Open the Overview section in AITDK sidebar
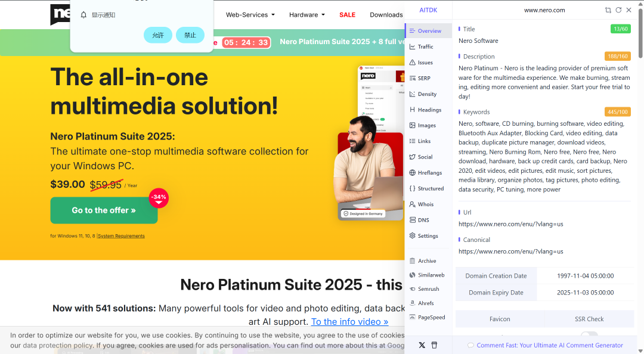644x354 pixels. [428, 31]
